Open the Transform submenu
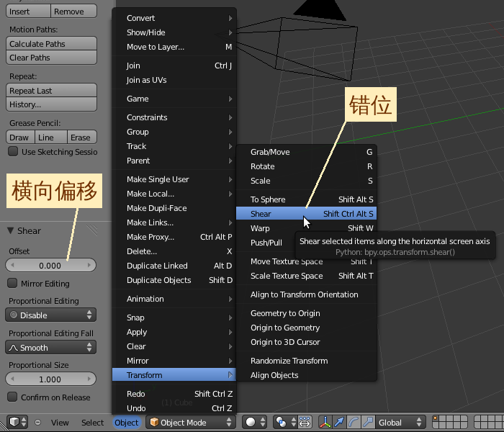Screen dimensions: 504x432 point(174,375)
